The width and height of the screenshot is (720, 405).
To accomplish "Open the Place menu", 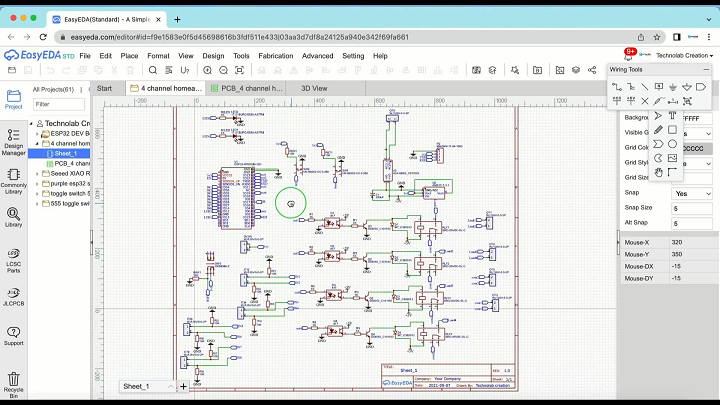I will pyautogui.click(x=129, y=56).
